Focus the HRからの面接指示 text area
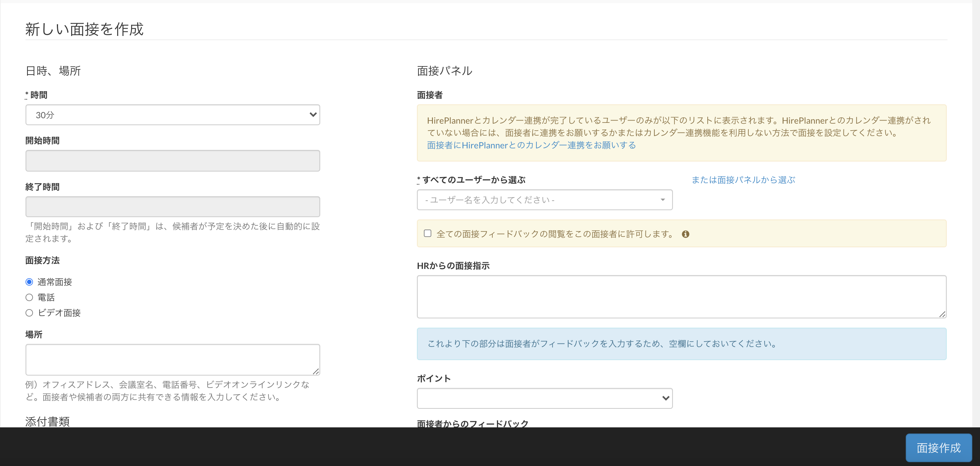 (x=681, y=296)
